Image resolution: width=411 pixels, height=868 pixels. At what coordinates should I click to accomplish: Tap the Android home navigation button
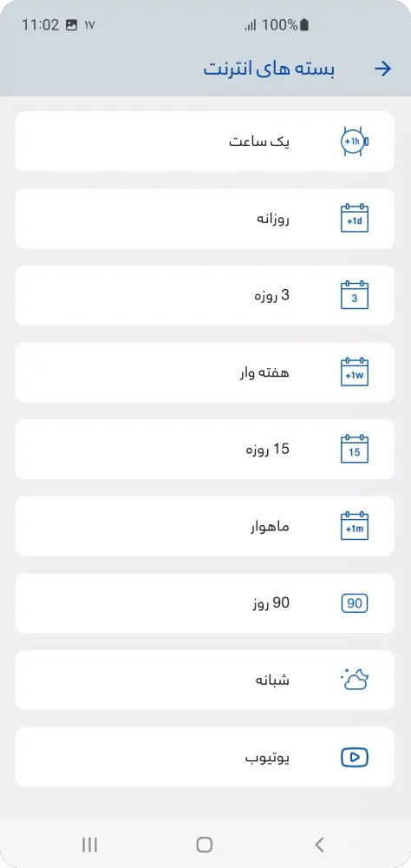coord(205,845)
